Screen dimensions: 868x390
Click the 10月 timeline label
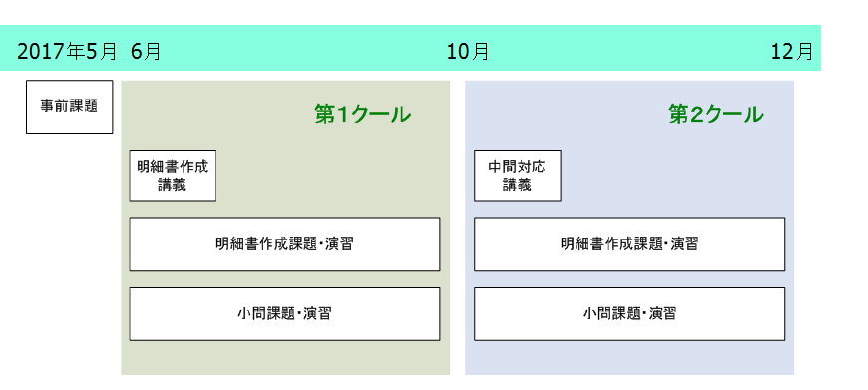point(468,52)
